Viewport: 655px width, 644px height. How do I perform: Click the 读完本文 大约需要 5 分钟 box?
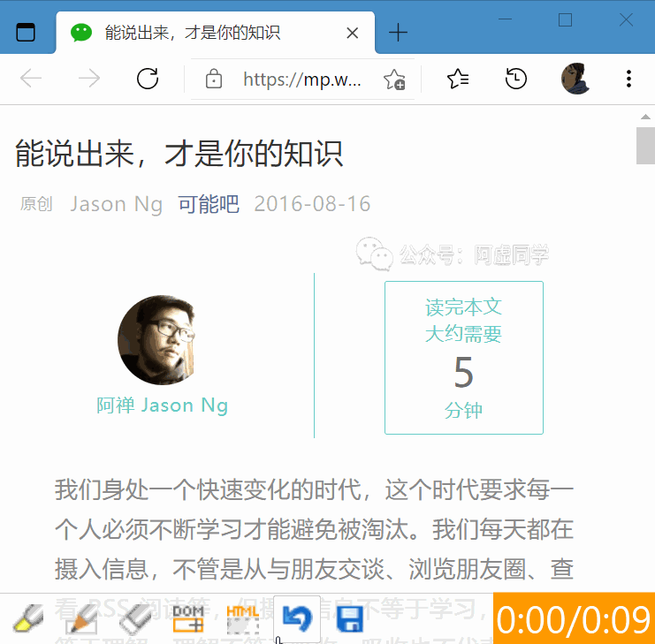464,358
